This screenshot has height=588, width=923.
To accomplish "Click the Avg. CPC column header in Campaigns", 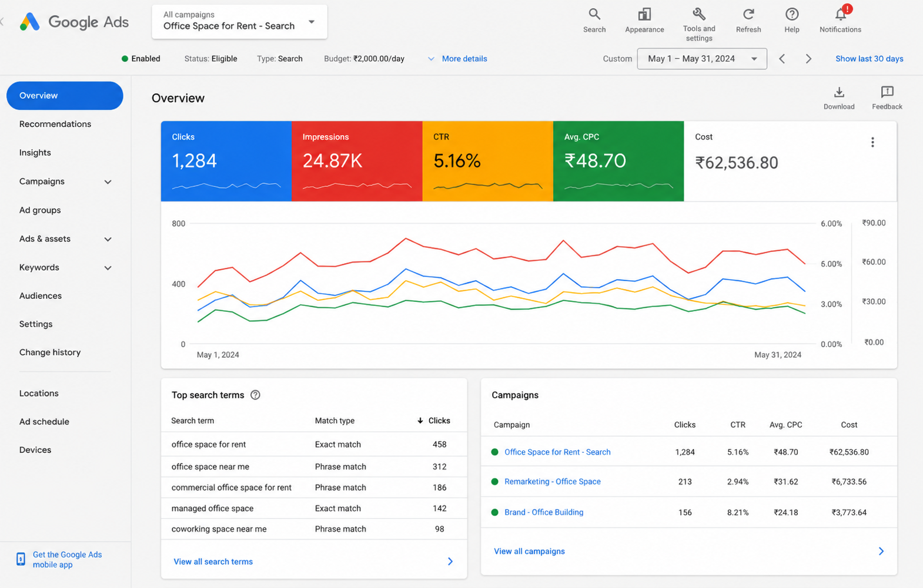I will (x=786, y=425).
